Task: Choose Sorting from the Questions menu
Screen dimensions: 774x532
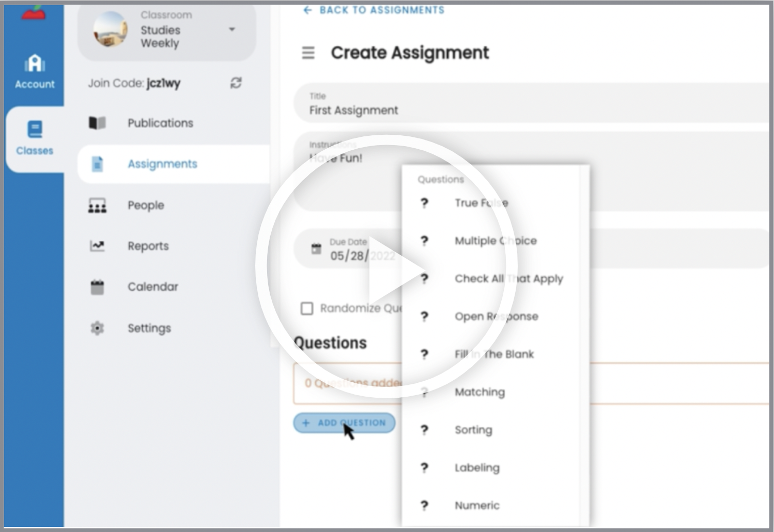Action: tap(473, 430)
